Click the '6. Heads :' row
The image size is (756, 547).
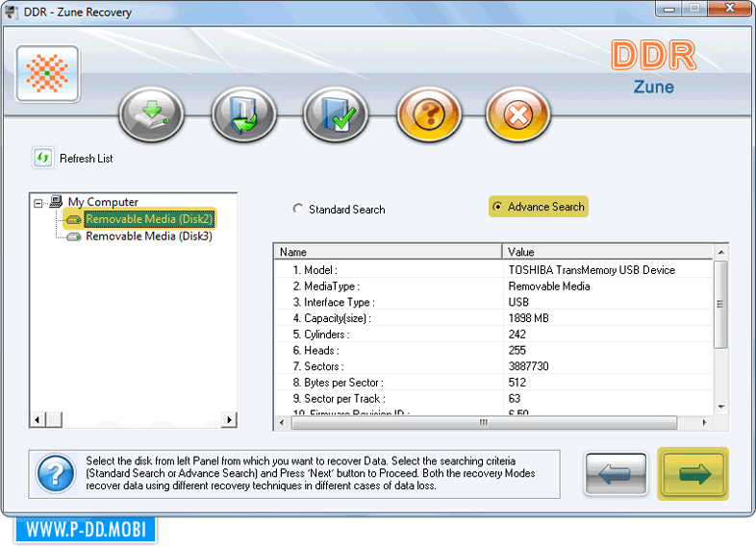[493, 350]
